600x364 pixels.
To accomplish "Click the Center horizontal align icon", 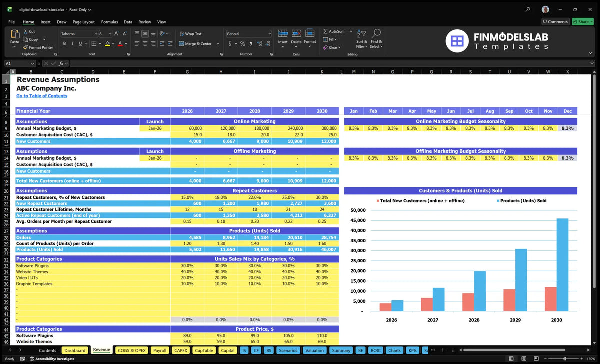I will pos(145,44).
